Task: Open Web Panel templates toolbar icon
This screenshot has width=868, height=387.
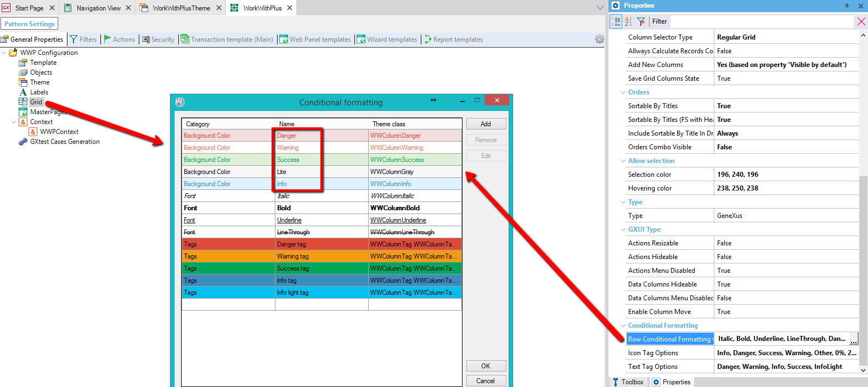Action: tap(284, 40)
